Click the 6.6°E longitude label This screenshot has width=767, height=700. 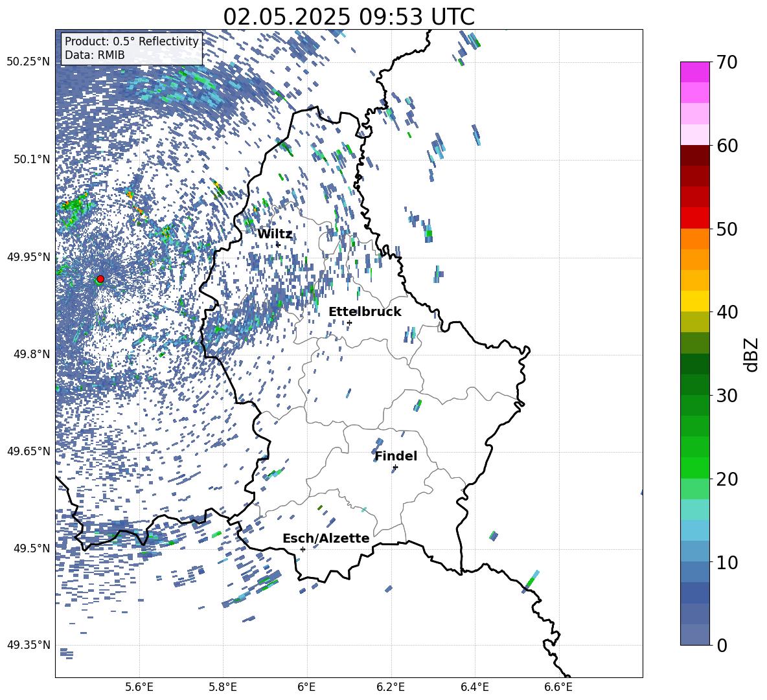(x=558, y=687)
